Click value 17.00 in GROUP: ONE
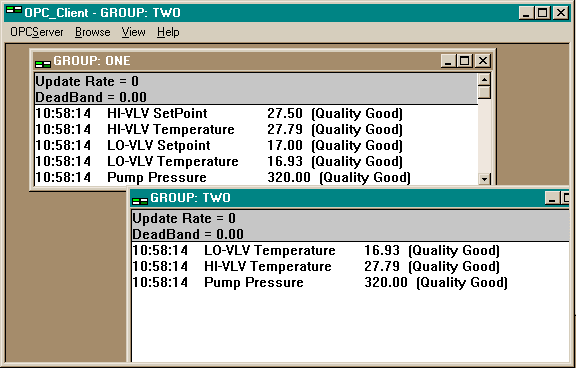The image size is (576, 368). [x=285, y=145]
